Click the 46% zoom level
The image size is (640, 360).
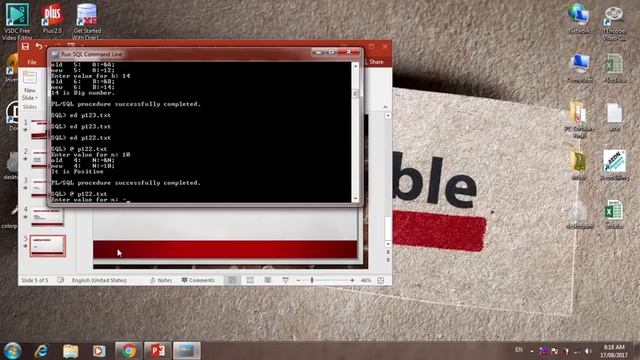(x=366, y=280)
